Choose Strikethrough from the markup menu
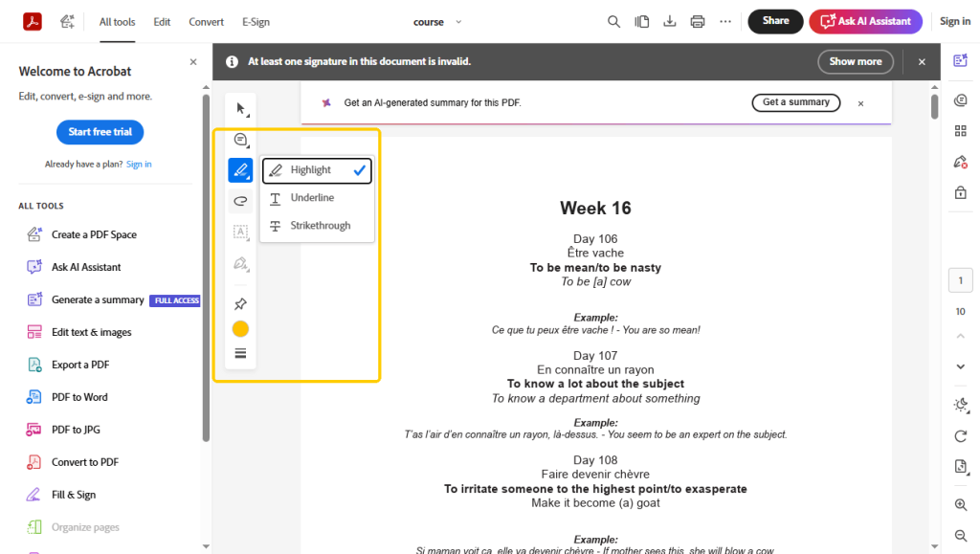Viewport: 980px width, 554px height. (317, 226)
